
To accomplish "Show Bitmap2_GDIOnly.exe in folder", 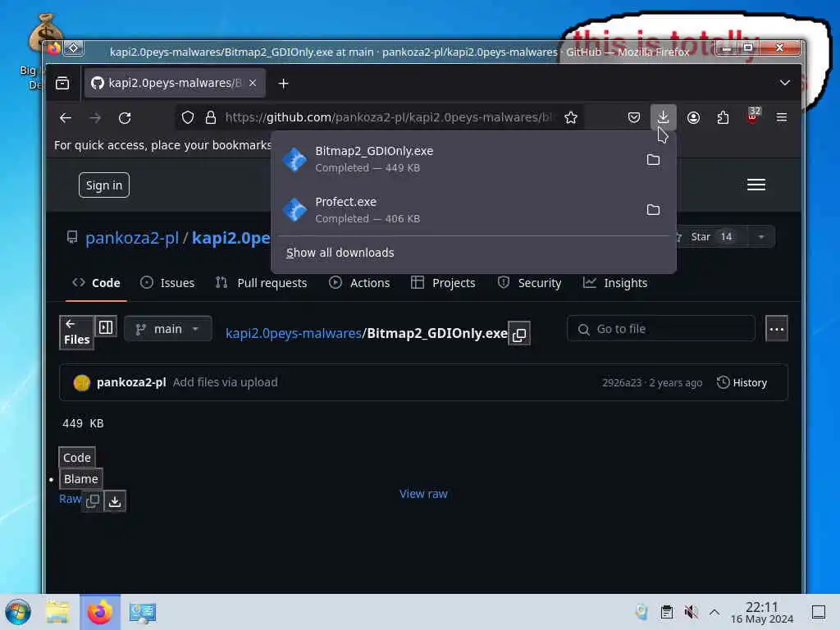I will click(653, 160).
